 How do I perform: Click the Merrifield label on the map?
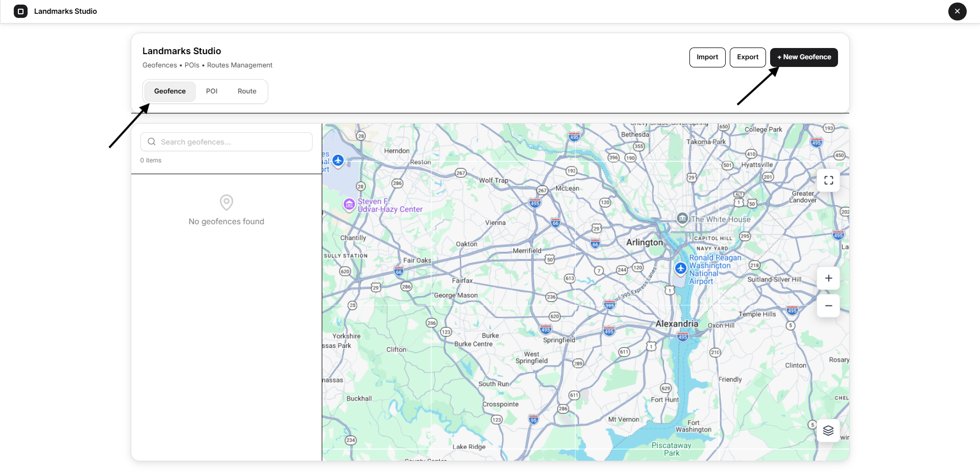pos(527,251)
